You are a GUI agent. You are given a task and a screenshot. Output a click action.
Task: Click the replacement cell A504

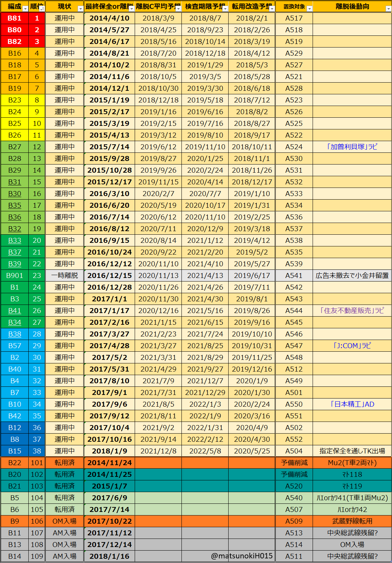[x=294, y=451]
